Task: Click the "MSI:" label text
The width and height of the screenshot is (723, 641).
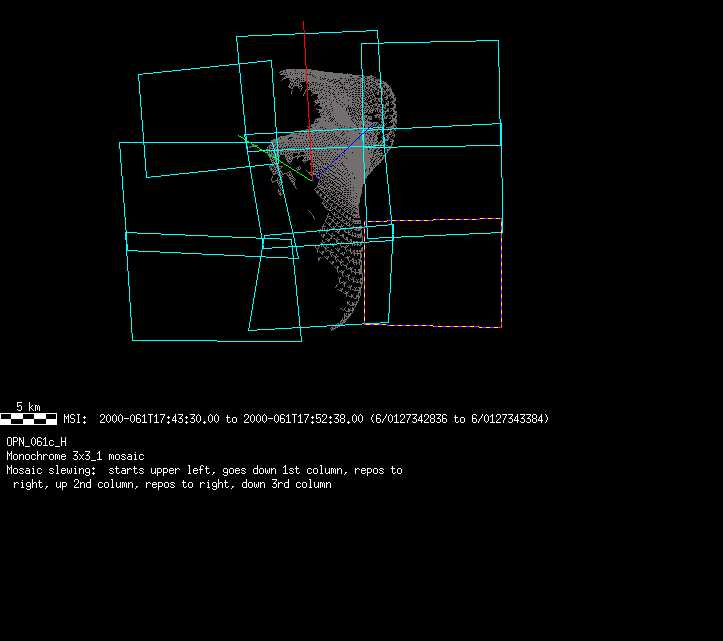Action: (75, 419)
